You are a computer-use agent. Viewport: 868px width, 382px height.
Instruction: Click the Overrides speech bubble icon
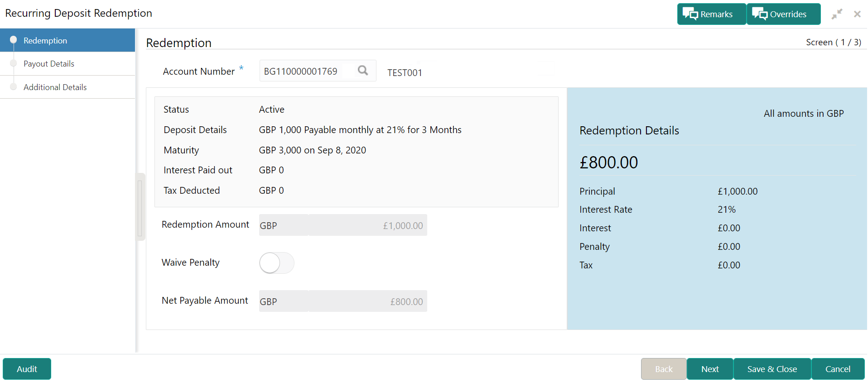[760, 14]
